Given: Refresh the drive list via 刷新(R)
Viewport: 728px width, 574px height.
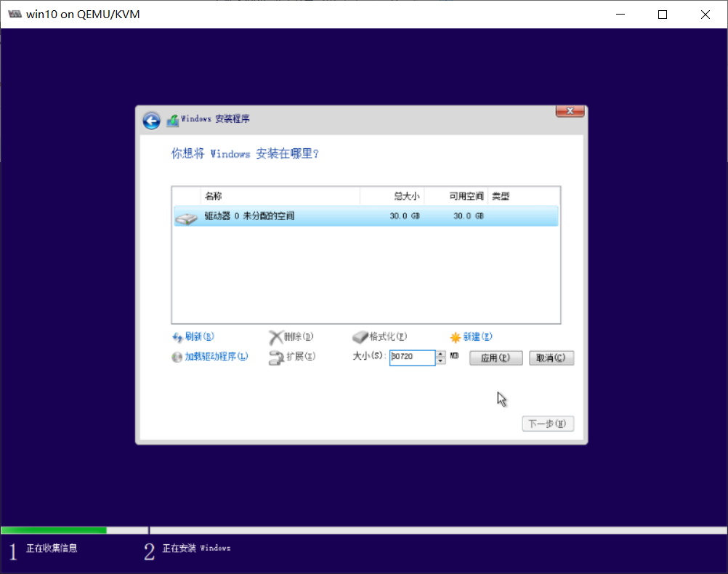Looking at the screenshot, I should point(200,336).
